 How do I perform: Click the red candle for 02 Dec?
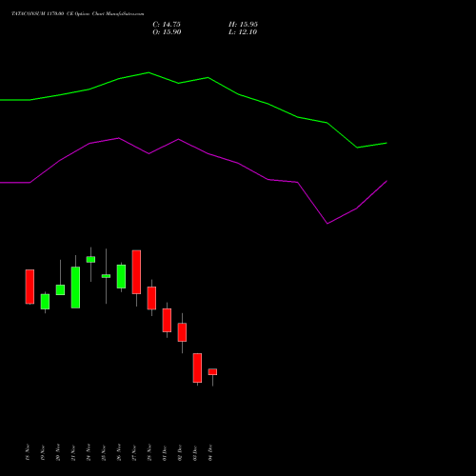pyautogui.click(x=182, y=332)
